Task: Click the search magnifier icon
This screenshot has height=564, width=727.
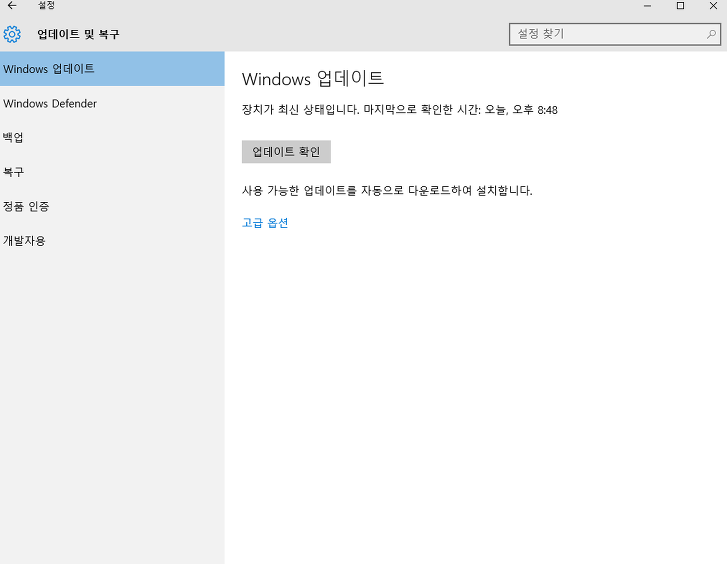Action: pyautogui.click(x=711, y=34)
